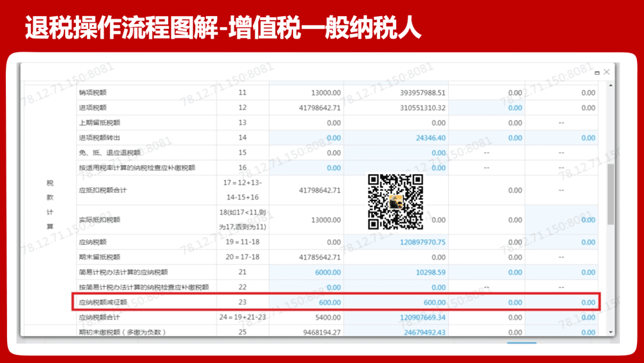The width and height of the screenshot is (644, 363).
Task: Edit the 10298.59 cell in row 21
Action: click(430, 272)
